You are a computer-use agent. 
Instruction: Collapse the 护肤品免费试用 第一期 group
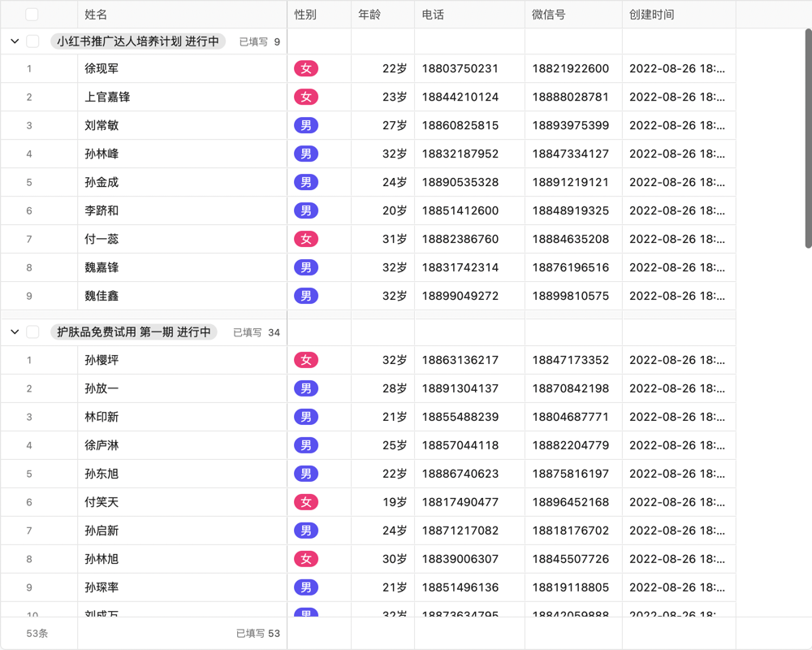coord(14,331)
